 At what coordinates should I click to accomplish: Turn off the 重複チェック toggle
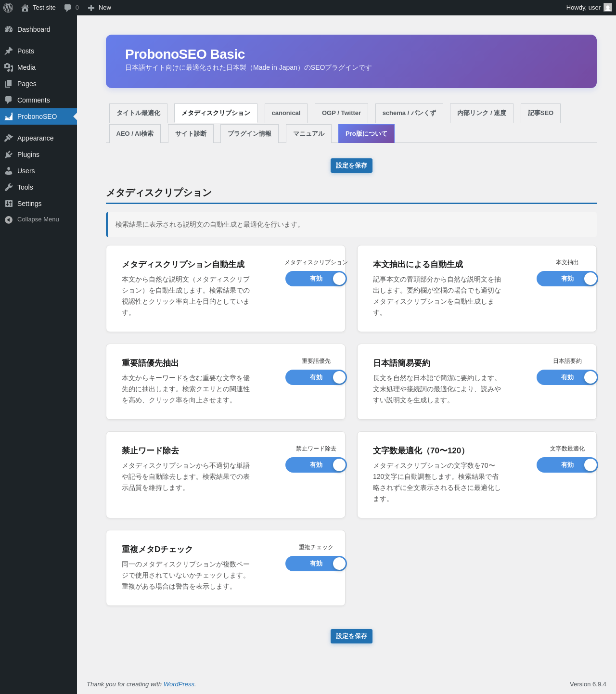point(316,564)
